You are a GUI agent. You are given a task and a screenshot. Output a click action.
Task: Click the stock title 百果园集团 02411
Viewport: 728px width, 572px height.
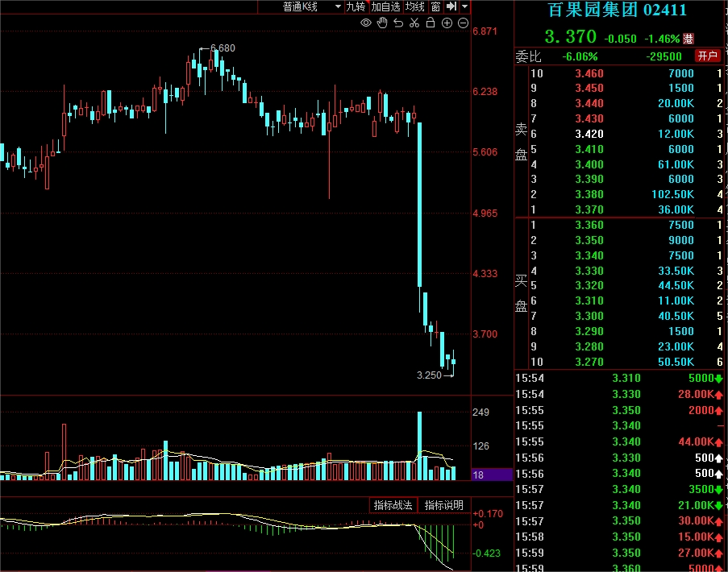(617, 10)
